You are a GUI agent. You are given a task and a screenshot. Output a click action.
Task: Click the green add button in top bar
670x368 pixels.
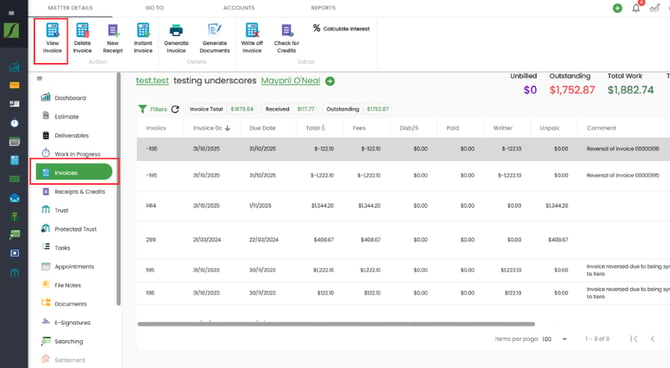point(617,8)
